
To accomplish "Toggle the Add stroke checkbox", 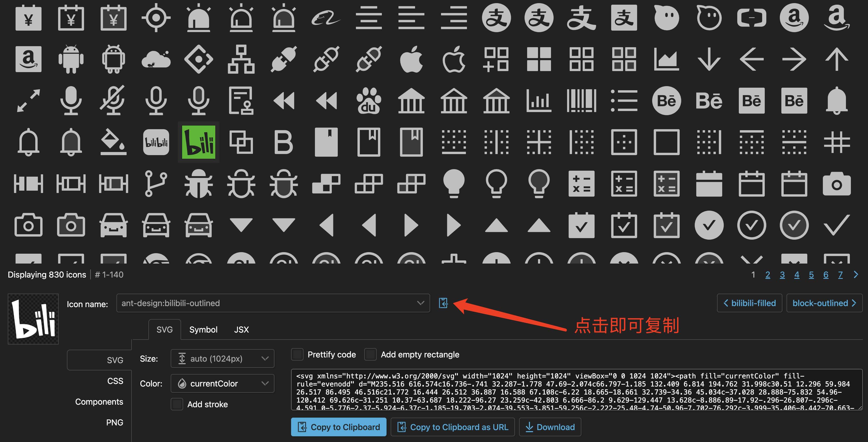I will [177, 404].
